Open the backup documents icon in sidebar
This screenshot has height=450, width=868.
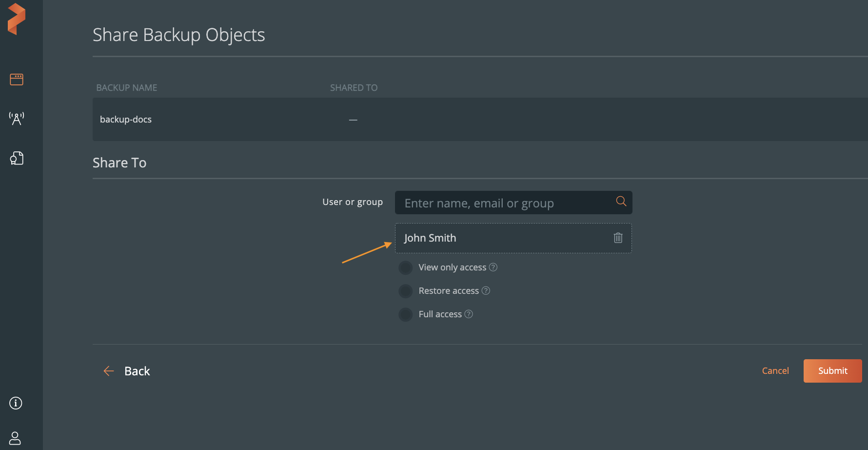17,158
